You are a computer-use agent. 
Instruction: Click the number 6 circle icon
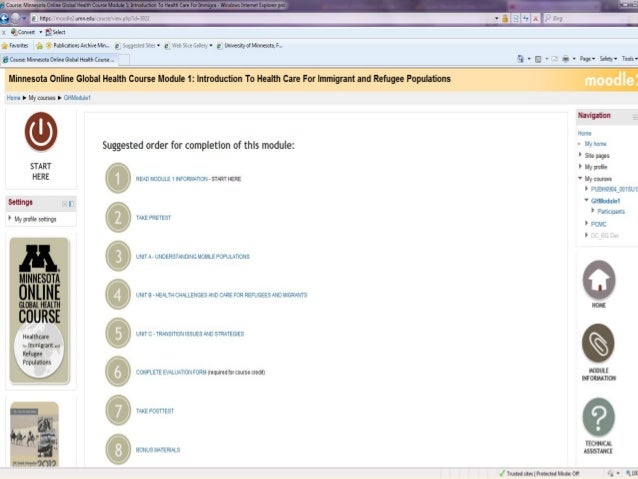coord(118,372)
